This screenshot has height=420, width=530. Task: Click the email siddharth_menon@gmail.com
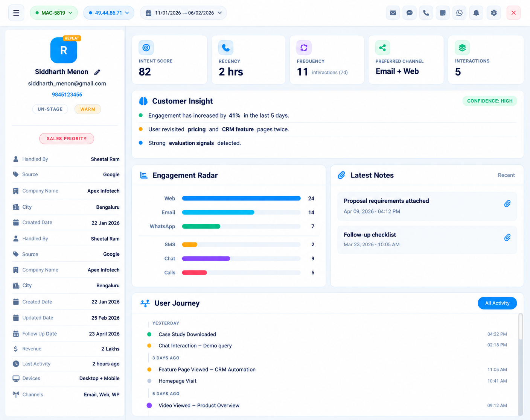click(67, 83)
